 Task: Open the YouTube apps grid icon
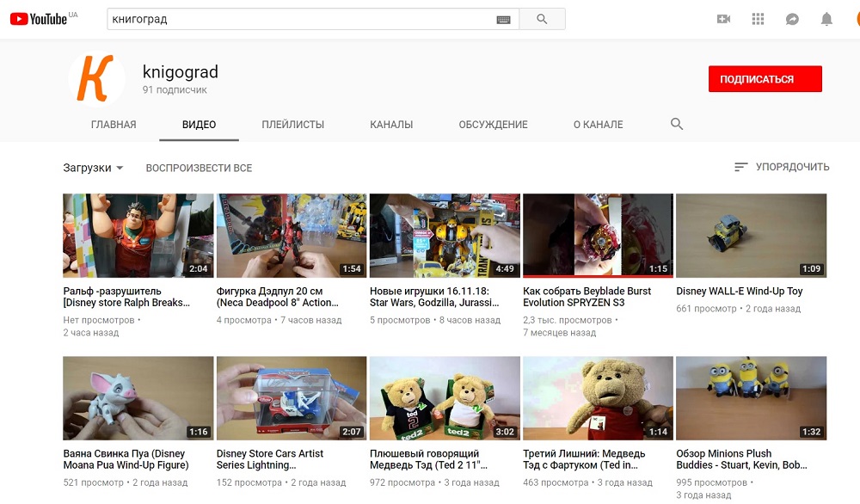tap(758, 19)
